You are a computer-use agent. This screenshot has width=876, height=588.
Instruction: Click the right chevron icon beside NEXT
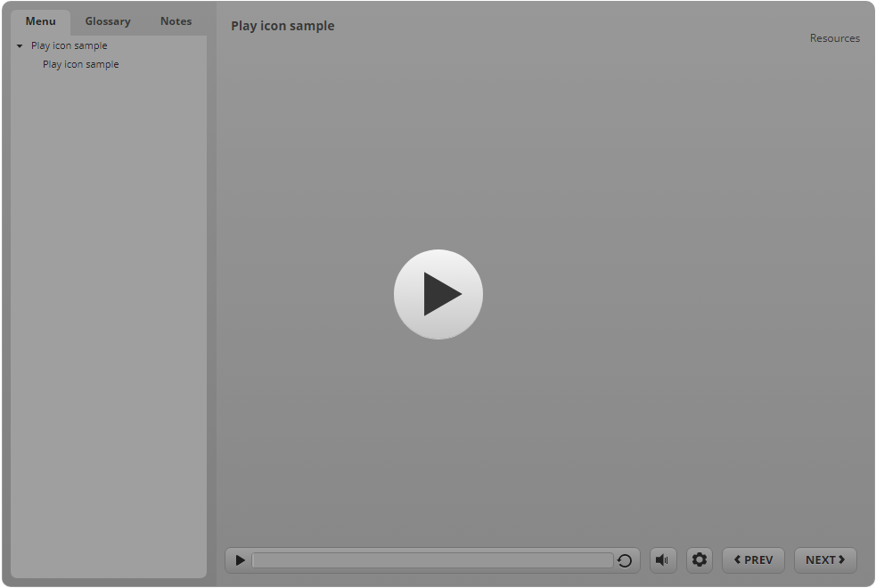tap(842, 560)
